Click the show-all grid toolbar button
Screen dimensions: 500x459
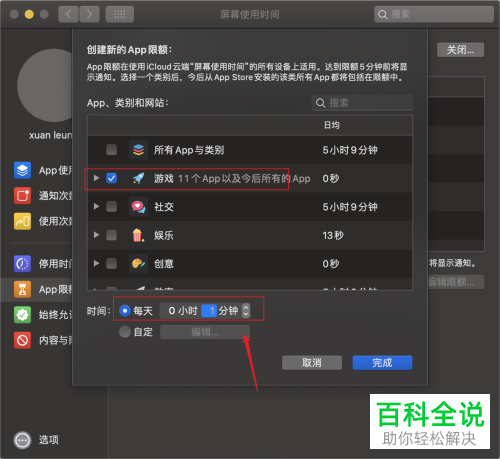[x=120, y=14]
